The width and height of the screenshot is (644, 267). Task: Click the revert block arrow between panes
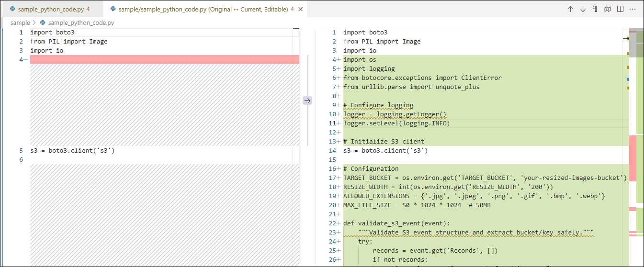[307, 100]
